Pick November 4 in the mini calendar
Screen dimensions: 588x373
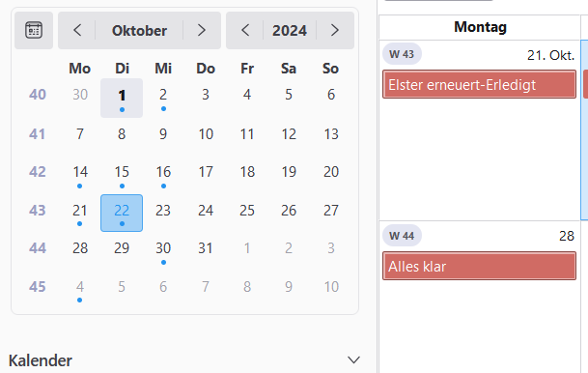[x=80, y=290]
